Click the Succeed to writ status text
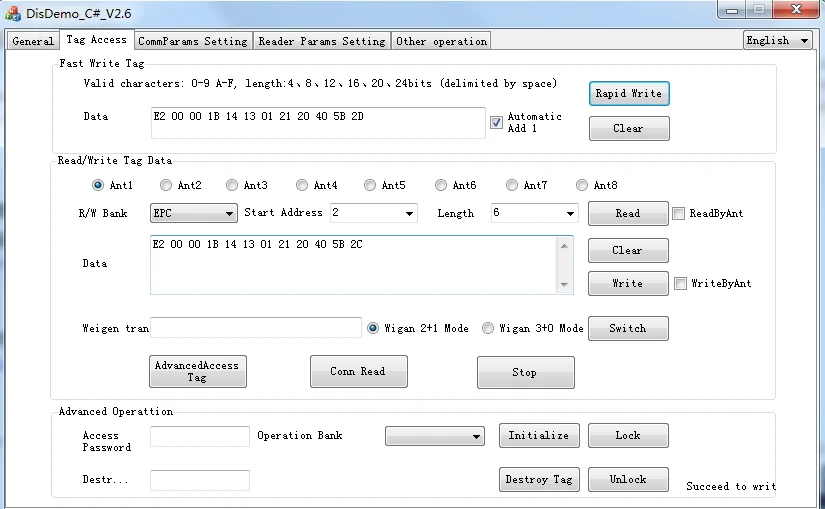The width and height of the screenshot is (825, 509). pyautogui.click(x=731, y=486)
